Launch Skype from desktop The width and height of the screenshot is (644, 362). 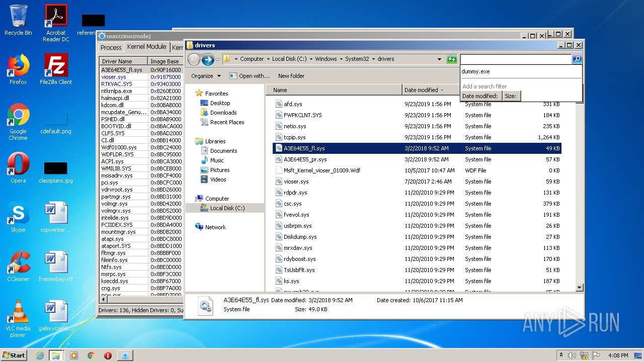tap(18, 217)
